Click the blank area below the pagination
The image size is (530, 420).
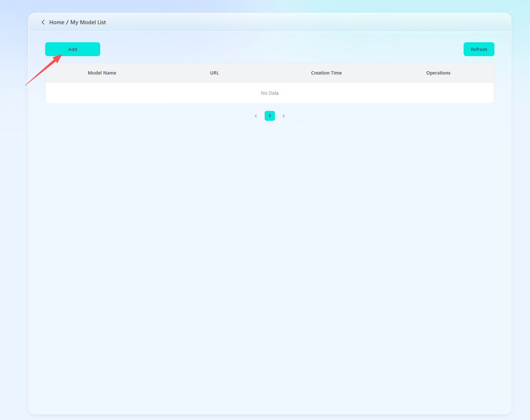point(269,249)
